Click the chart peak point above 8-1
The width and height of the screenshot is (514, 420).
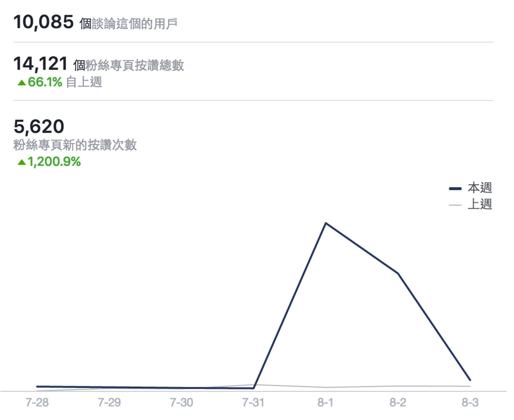pos(326,223)
